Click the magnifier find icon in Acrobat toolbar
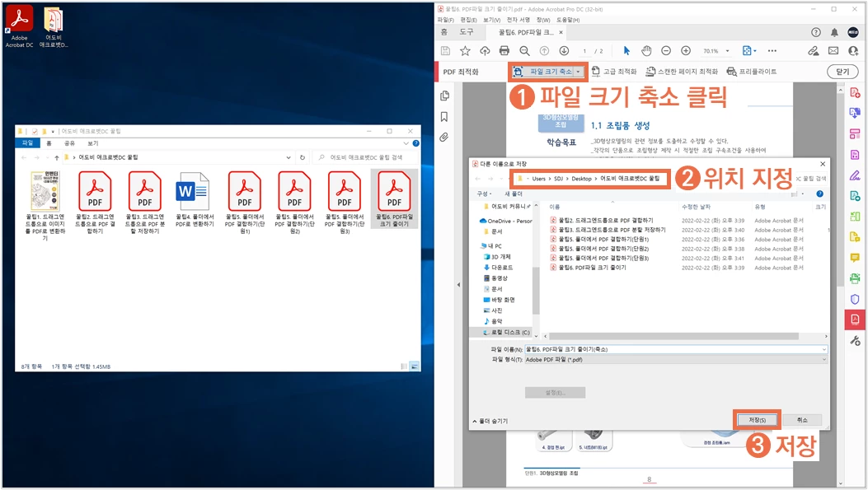The height and width of the screenshot is (490, 868). (x=524, y=51)
